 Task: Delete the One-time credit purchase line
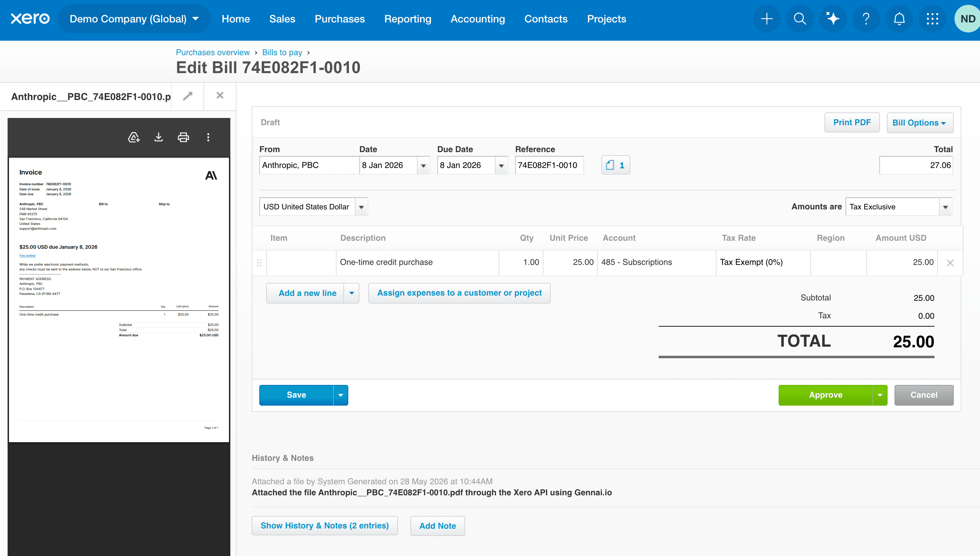[x=950, y=263]
